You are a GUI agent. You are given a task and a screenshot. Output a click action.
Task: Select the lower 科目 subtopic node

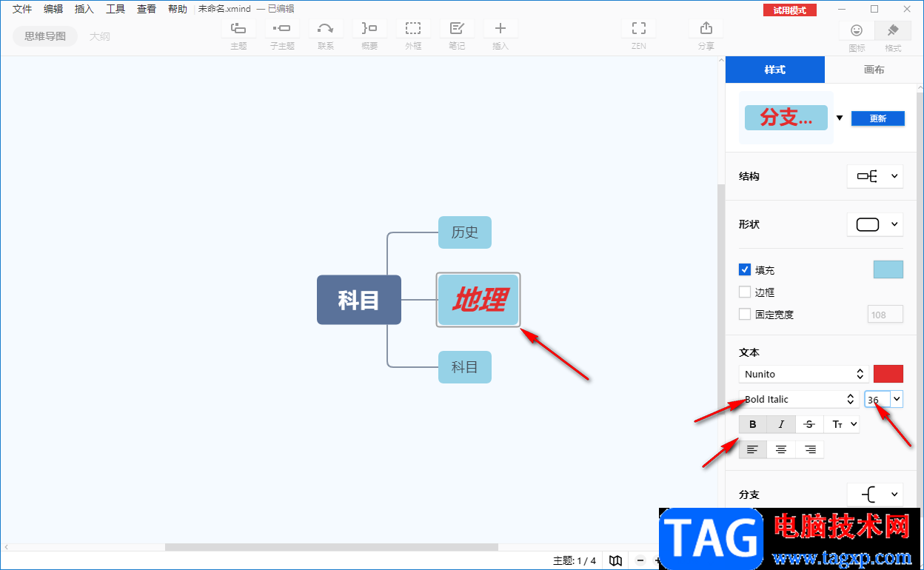point(465,367)
